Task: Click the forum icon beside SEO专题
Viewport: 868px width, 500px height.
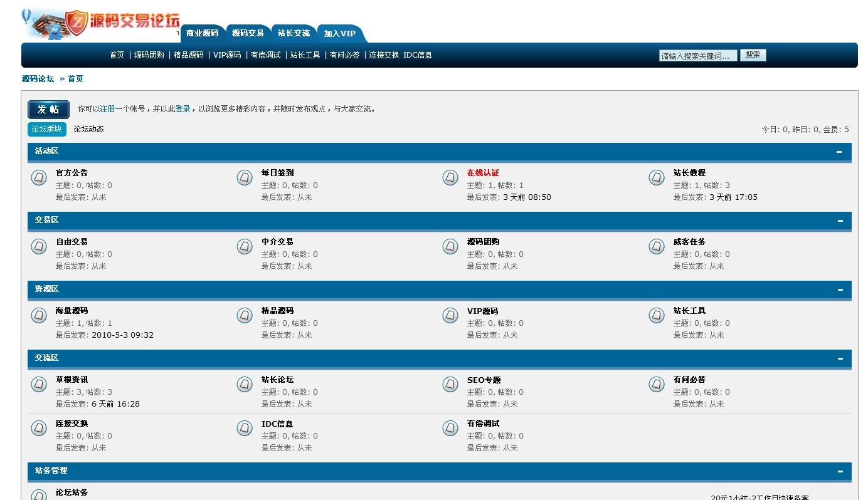Action: coord(450,385)
